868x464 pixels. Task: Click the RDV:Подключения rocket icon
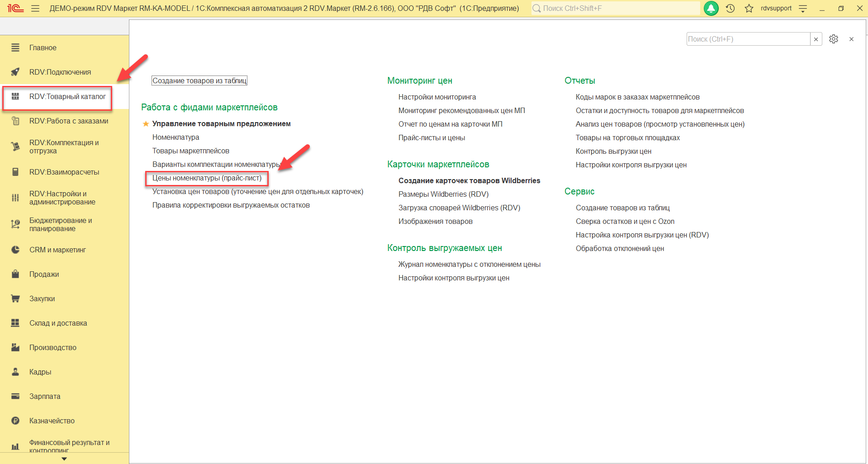(15, 72)
